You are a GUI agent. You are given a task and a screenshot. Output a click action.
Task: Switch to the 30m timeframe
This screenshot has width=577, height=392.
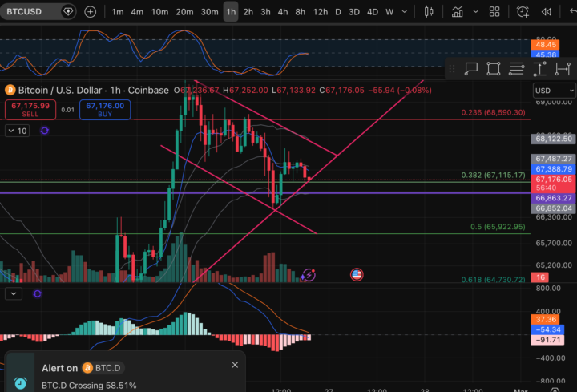point(209,12)
